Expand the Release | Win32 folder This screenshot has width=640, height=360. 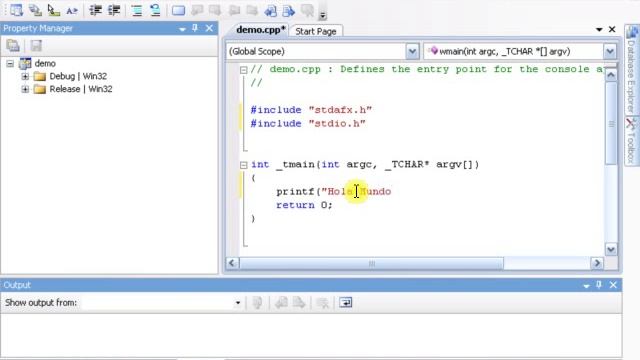pyautogui.click(x=25, y=89)
